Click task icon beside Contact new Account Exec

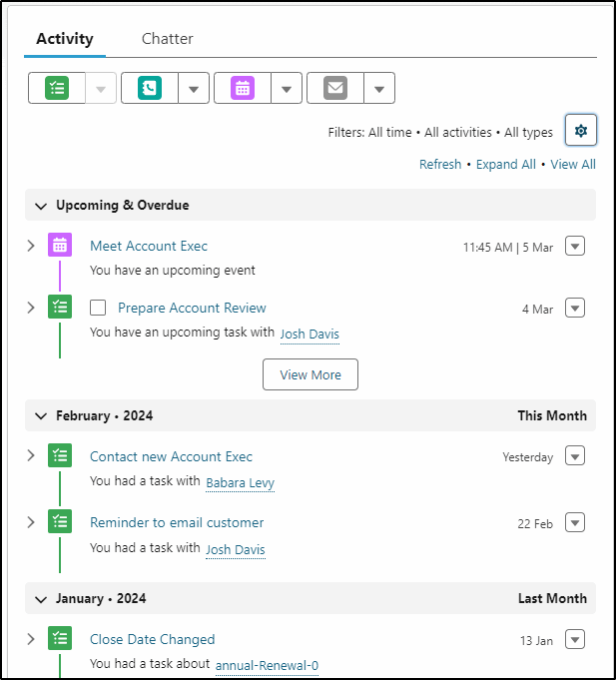click(x=60, y=455)
